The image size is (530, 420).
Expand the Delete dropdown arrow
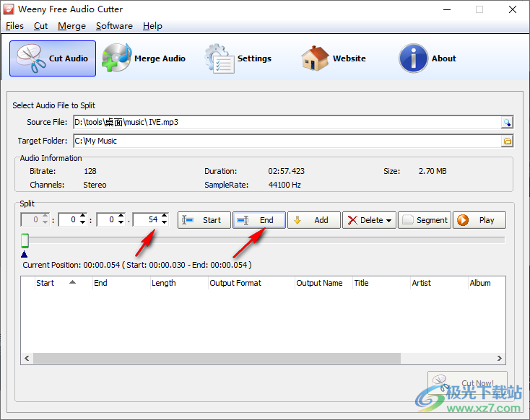click(x=389, y=221)
